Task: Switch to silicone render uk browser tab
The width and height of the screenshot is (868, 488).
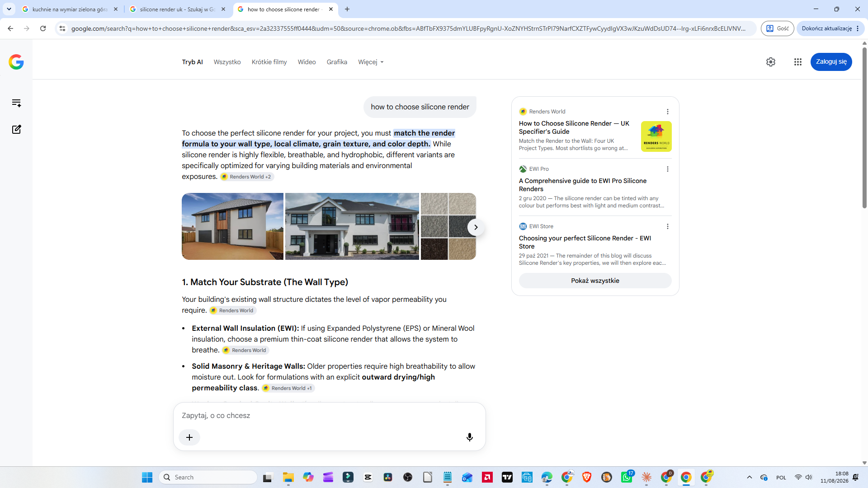Action: pyautogui.click(x=177, y=9)
